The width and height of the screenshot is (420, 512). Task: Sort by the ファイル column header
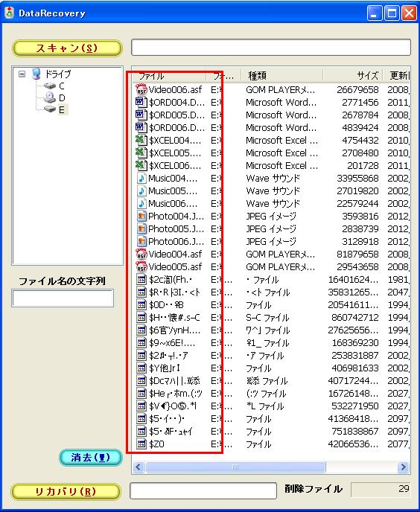pos(169,76)
